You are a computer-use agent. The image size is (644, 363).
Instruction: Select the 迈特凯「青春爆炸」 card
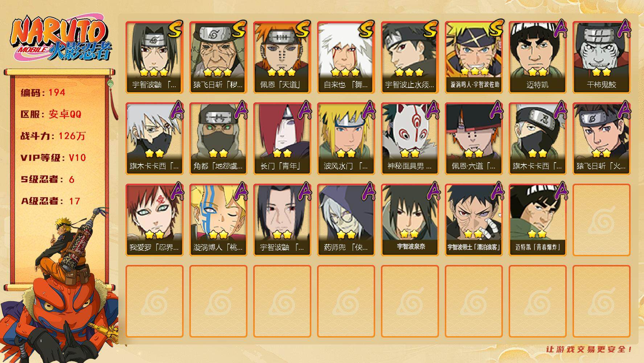pyautogui.click(x=537, y=220)
